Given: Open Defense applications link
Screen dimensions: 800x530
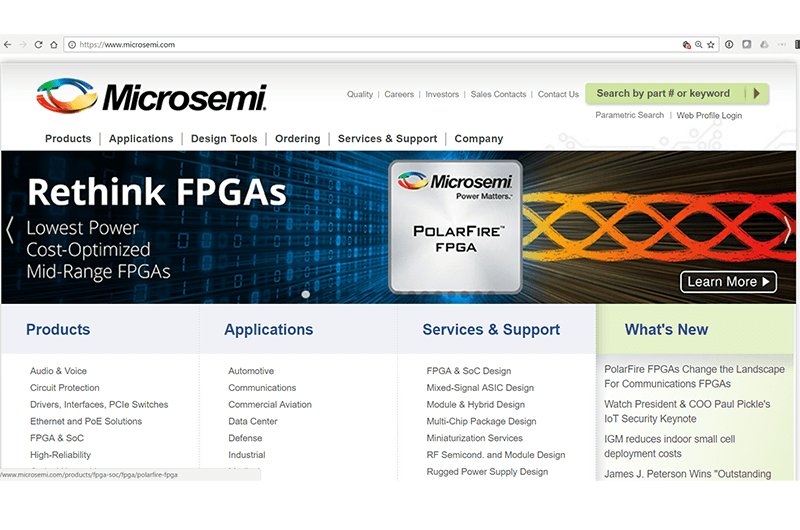Looking at the screenshot, I should 245,438.
